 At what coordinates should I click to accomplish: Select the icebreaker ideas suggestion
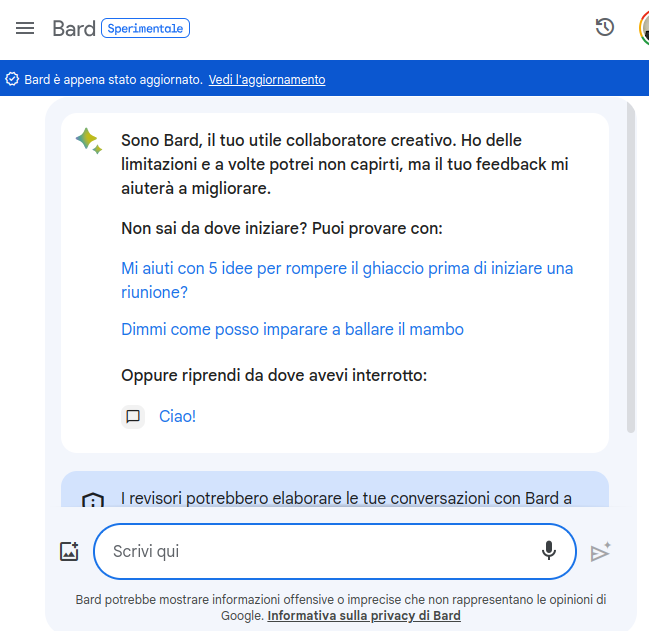(347, 280)
